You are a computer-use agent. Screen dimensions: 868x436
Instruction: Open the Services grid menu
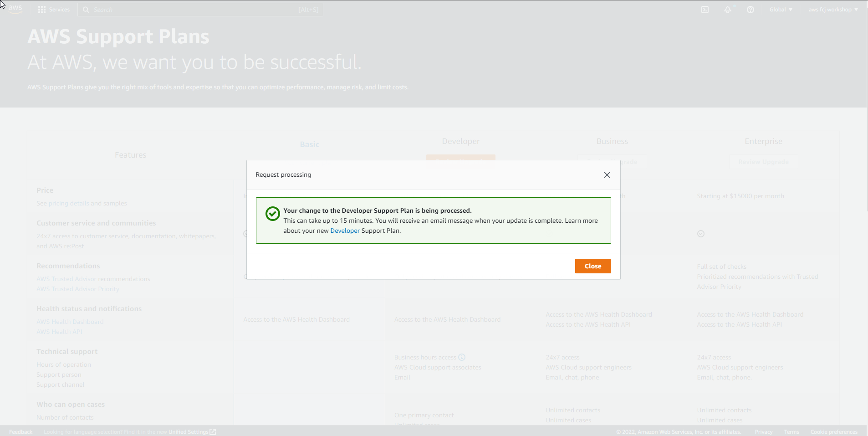(x=54, y=10)
